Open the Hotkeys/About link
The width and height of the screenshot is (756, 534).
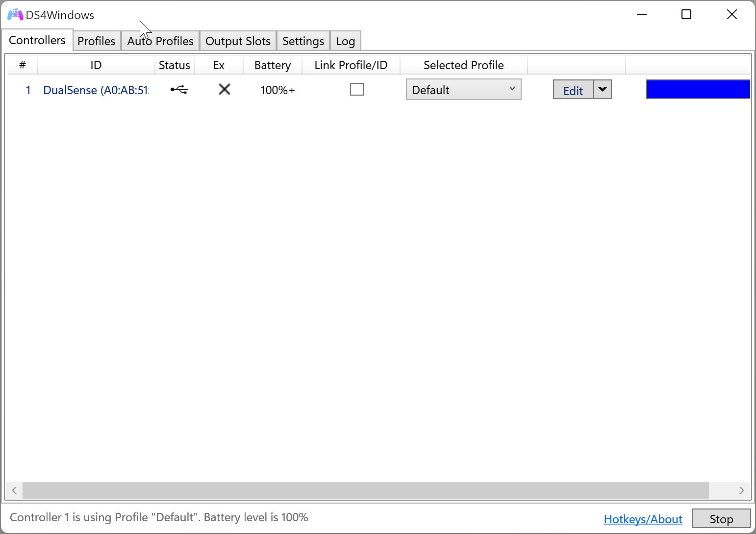[643, 519]
